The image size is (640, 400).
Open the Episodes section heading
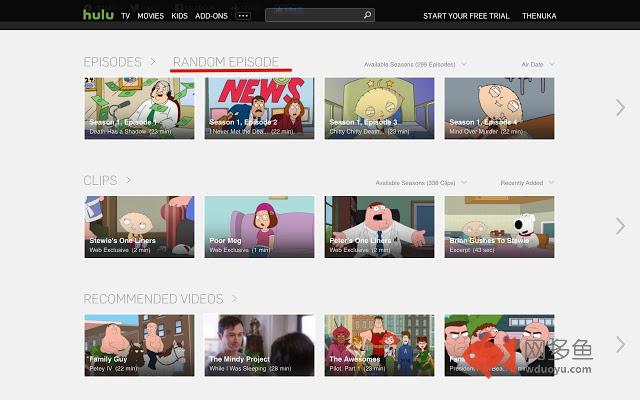pyautogui.click(x=112, y=62)
